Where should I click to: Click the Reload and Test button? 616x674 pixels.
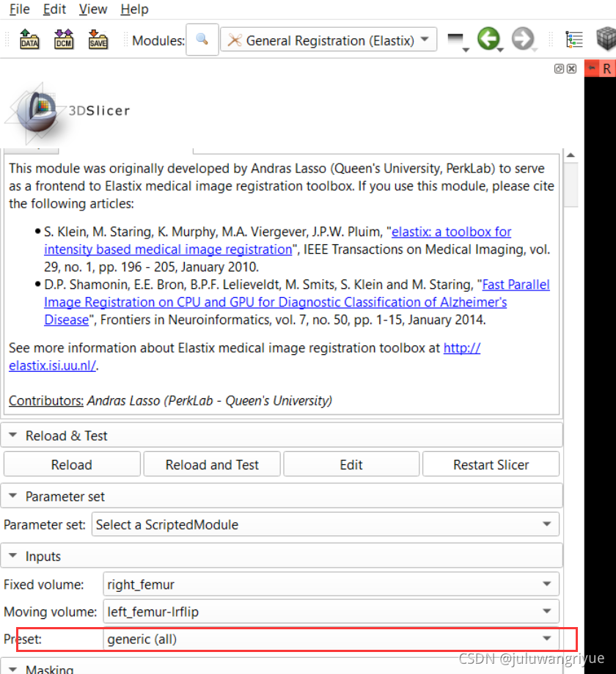[212, 464]
